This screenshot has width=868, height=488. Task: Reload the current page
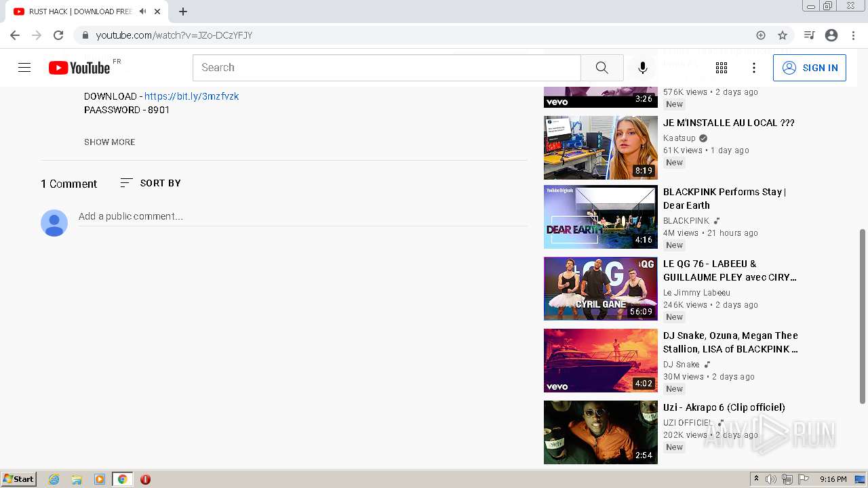pyautogui.click(x=58, y=35)
